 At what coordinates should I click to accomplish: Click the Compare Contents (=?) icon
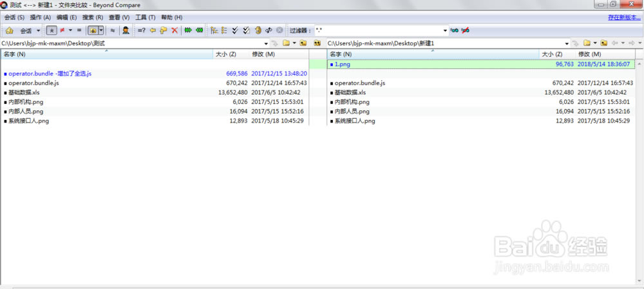[x=141, y=30]
